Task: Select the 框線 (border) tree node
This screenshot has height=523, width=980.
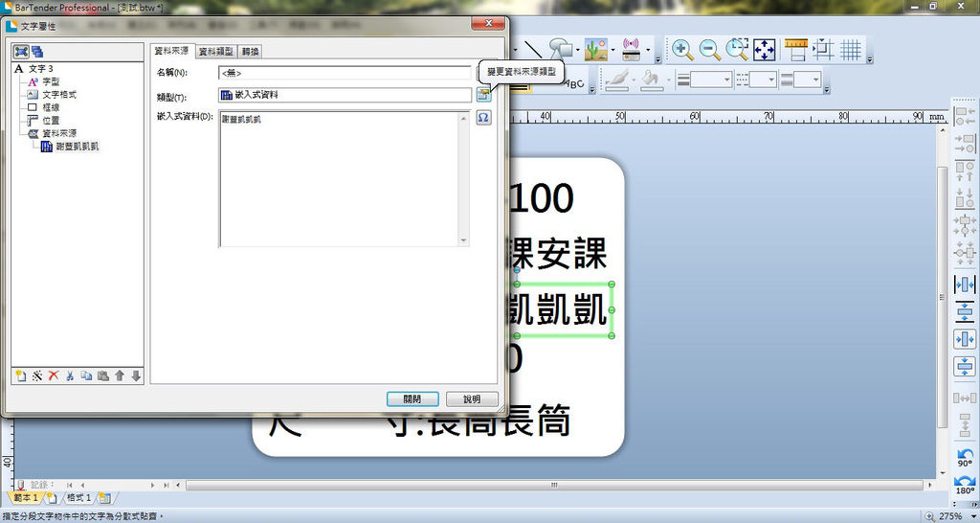Action: (x=51, y=107)
